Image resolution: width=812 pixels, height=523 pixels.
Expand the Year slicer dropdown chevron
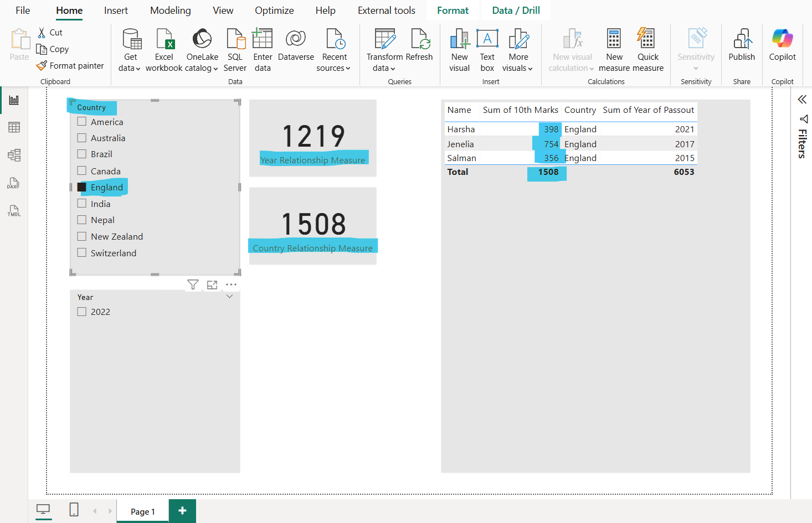click(x=229, y=296)
